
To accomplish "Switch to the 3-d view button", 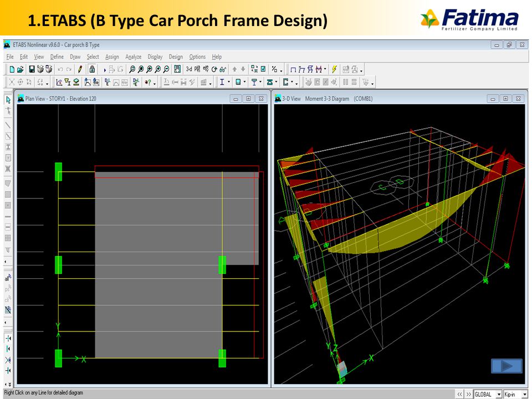I will click(188, 69).
